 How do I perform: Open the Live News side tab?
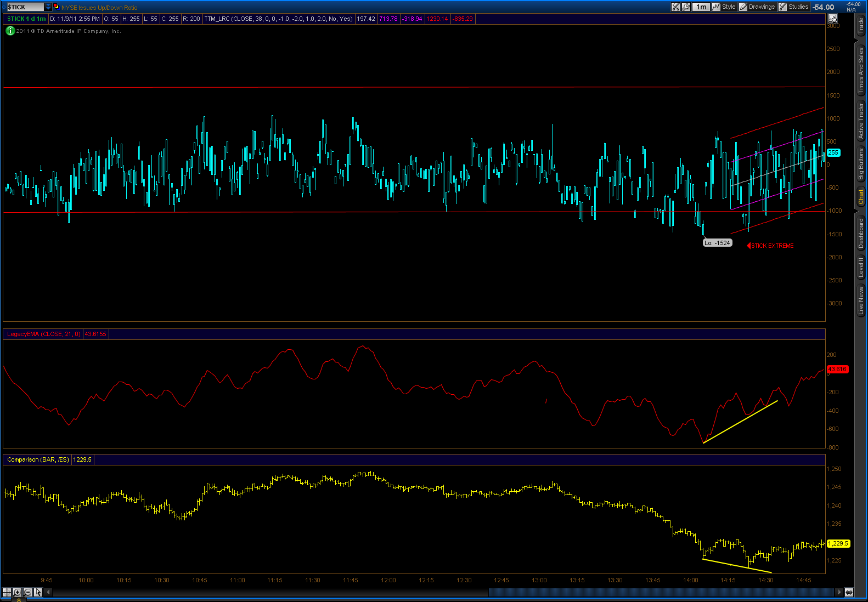tap(861, 300)
